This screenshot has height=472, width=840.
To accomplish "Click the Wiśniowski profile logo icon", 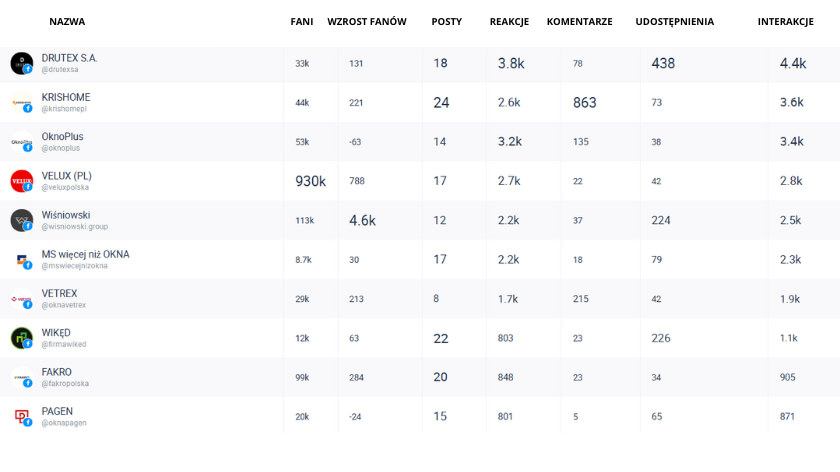I will (x=21, y=220).
